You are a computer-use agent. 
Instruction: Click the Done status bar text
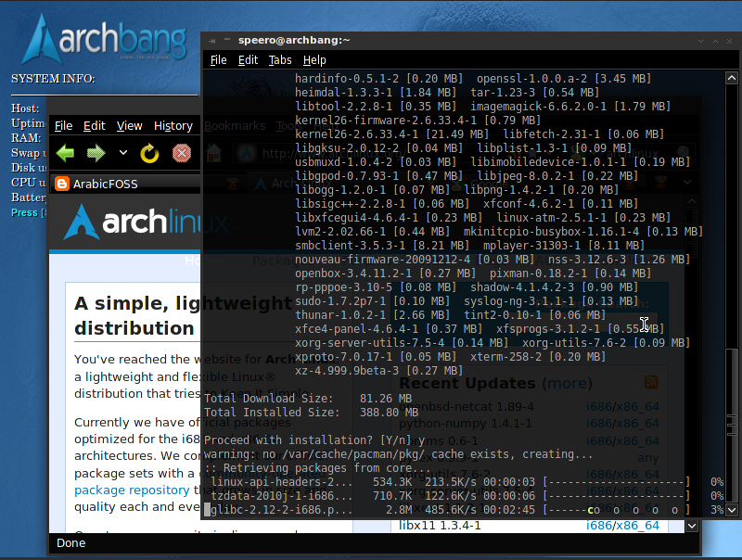coord(71,543)
